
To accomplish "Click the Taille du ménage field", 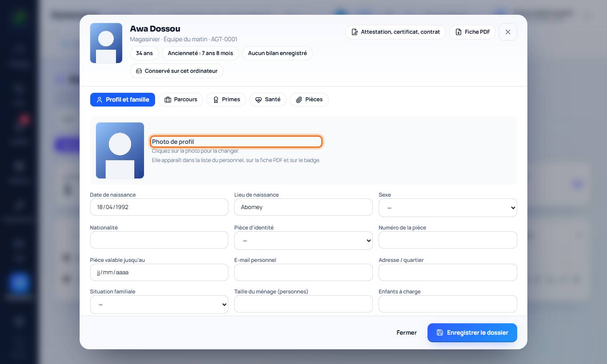I will pos(303,304).
